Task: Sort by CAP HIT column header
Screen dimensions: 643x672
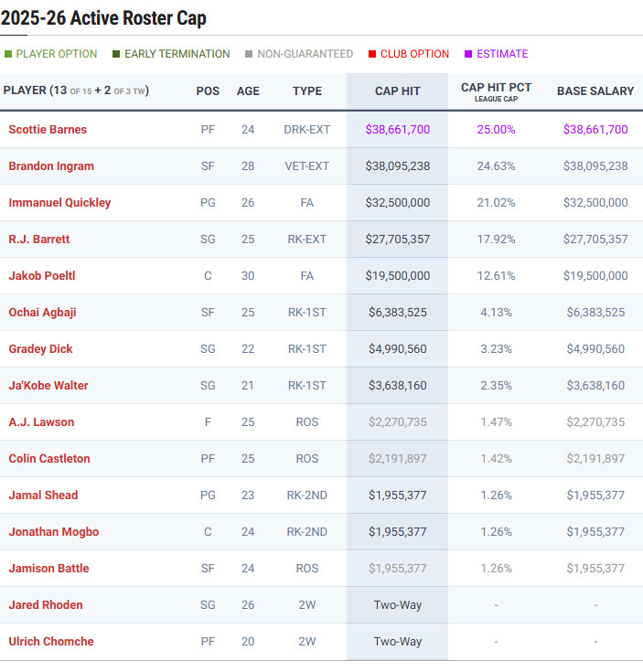Action: point(397,91)
